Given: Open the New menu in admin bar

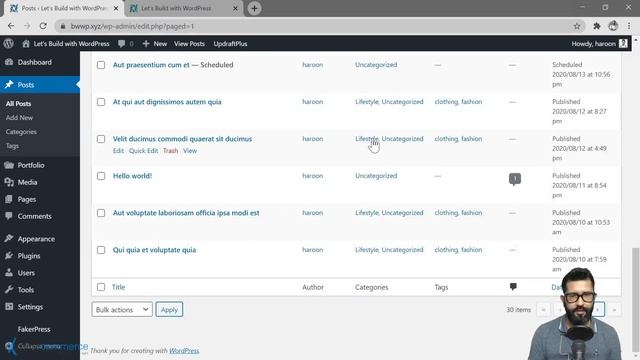Looking at the screenshot, I should pyautogui.click(x=155, y=44).
